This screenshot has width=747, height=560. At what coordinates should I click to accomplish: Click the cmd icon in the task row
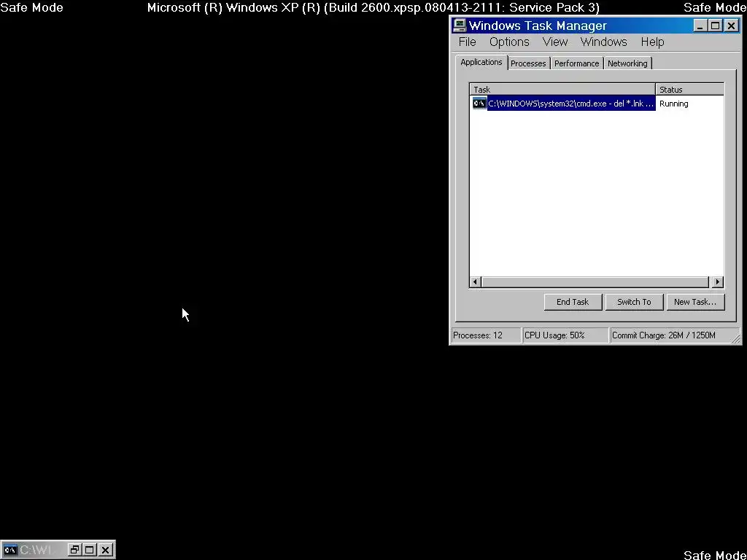tap(479, 104)
